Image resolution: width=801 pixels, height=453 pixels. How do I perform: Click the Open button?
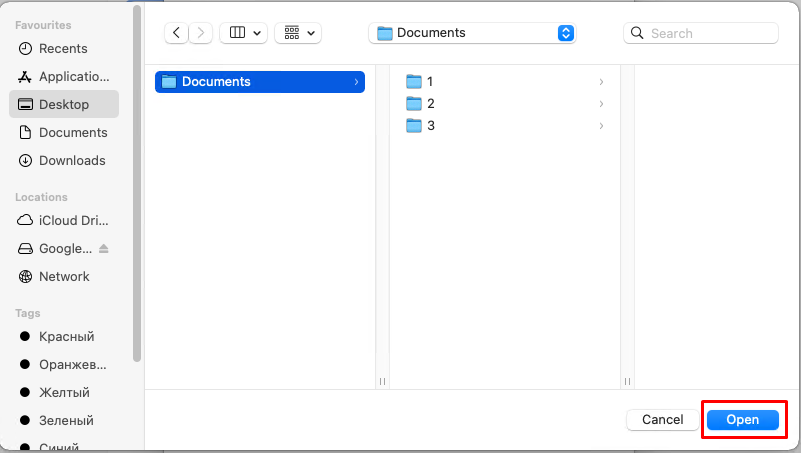(742, 420)
